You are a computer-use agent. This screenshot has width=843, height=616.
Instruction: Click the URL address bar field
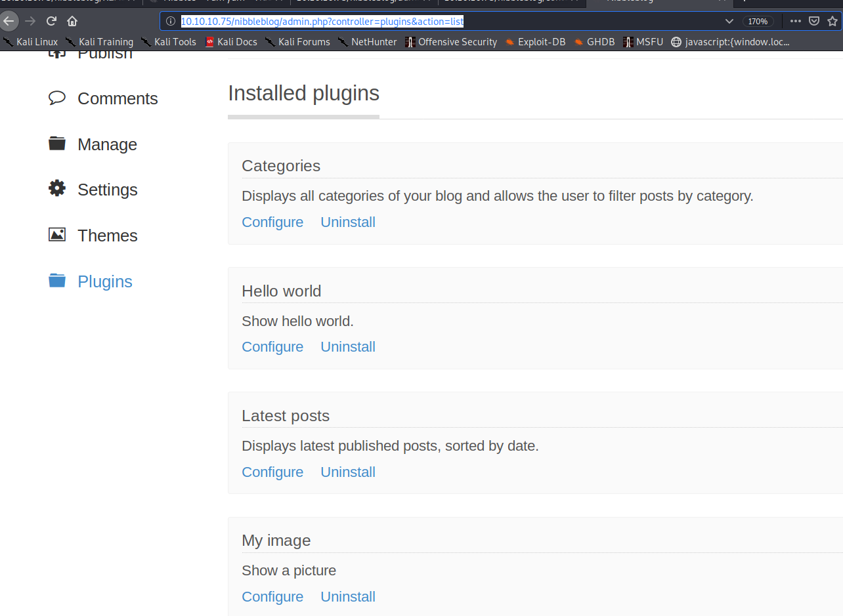[x=446, y=22]
